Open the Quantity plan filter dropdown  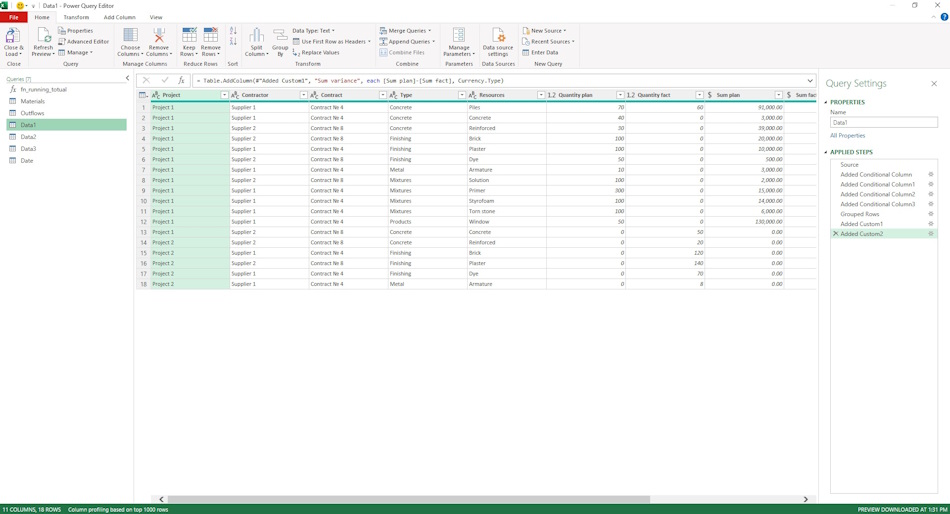(620, 95)
